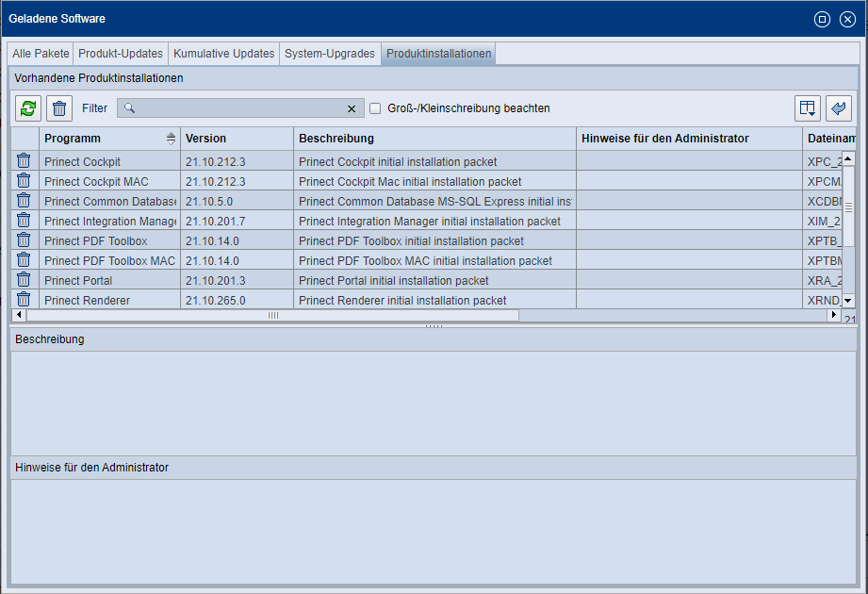868x594 pixels.
Task: Maximize the Geladene Software window
Action: point(822,20)
